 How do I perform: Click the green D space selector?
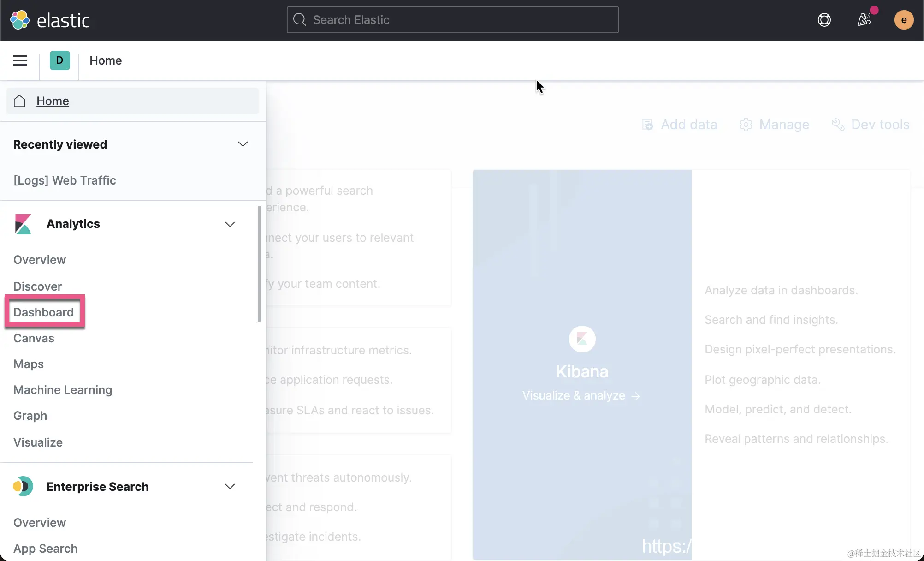coord(59,60)
